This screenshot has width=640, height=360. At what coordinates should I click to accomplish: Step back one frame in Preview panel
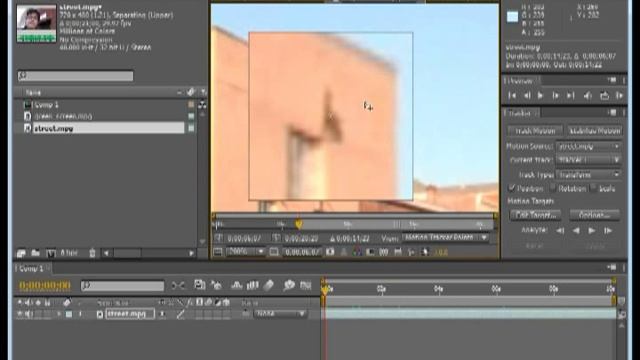(x=527, y=96)
